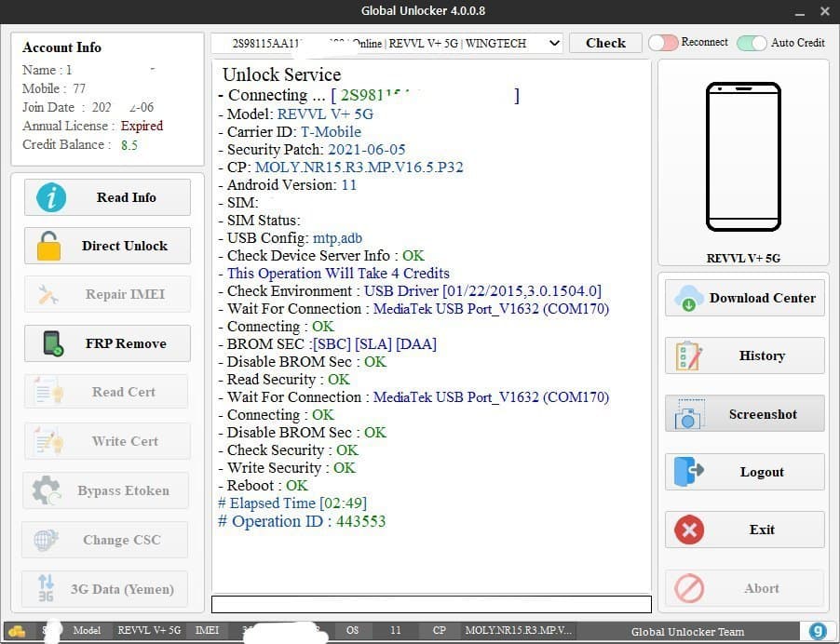Click the Change CSC button label
Image resolution: width=840 pixels, height=644 pixels.
[x=122, y=540]
